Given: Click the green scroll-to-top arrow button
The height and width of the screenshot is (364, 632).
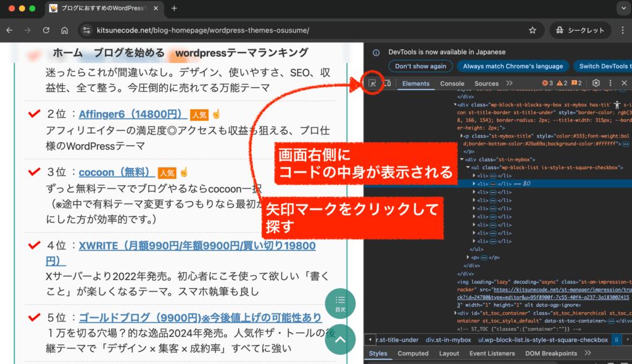Looking at the screenshot, I should click(340, 339).
